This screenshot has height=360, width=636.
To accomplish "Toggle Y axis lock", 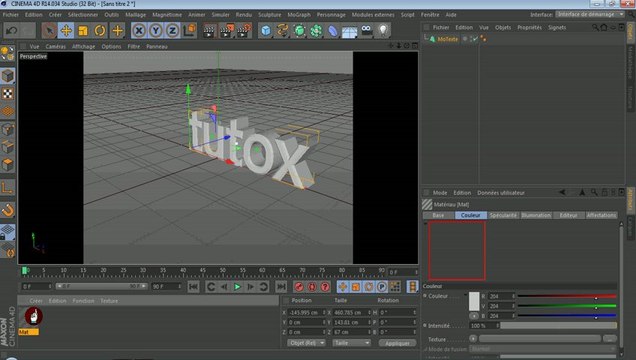I will click(156, 30).
